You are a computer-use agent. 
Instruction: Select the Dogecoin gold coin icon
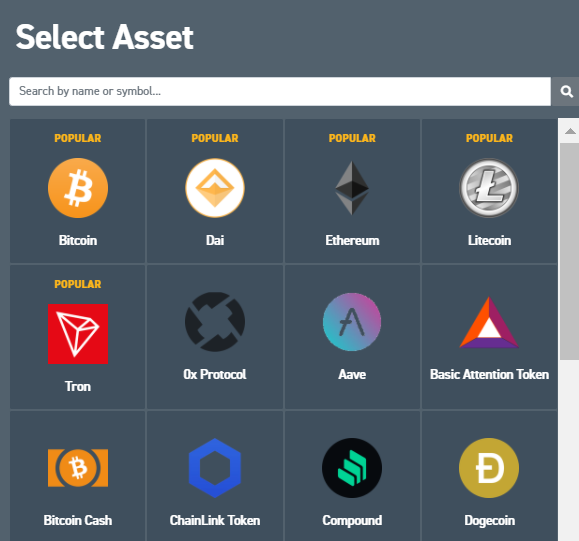tap(489, 468)
